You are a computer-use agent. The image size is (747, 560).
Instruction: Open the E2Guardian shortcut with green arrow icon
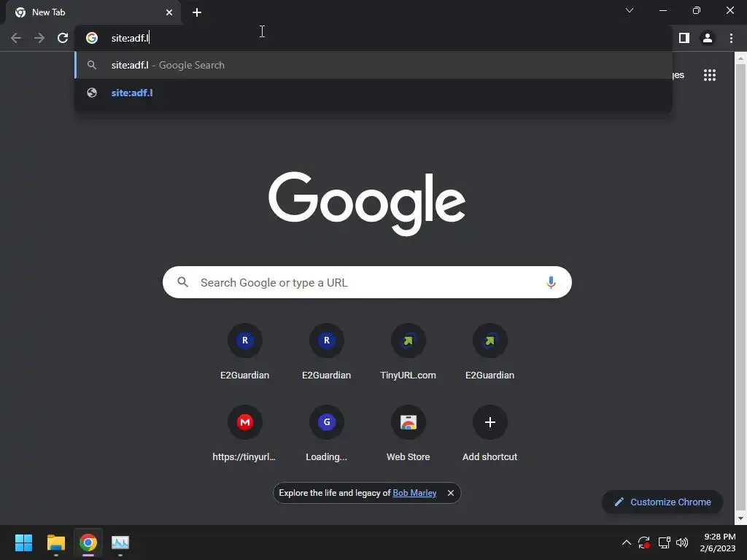click(489, 352)
